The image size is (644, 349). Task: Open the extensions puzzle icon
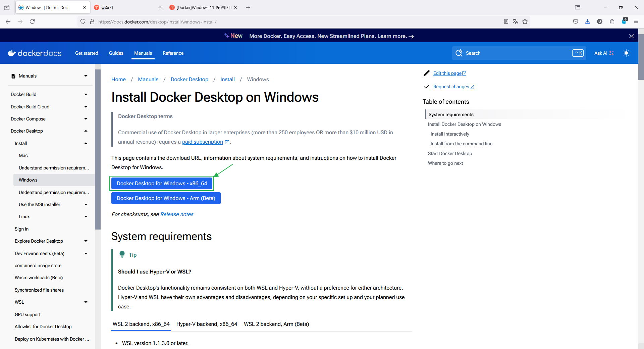[x=612, y=21]
